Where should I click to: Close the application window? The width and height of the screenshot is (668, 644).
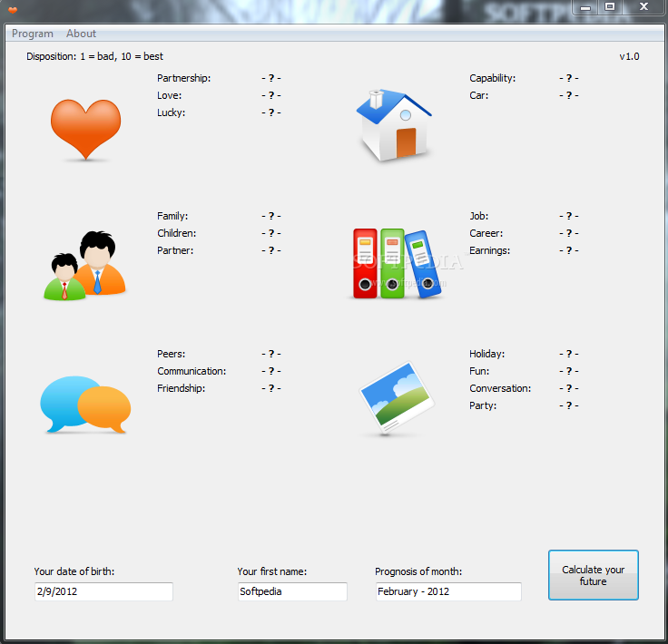643,7
